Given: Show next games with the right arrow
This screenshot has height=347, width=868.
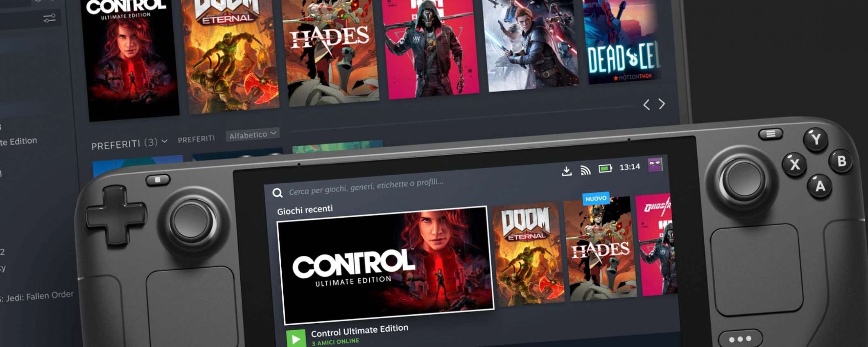Looking at the screenshot, I should [x=662, y=104].
